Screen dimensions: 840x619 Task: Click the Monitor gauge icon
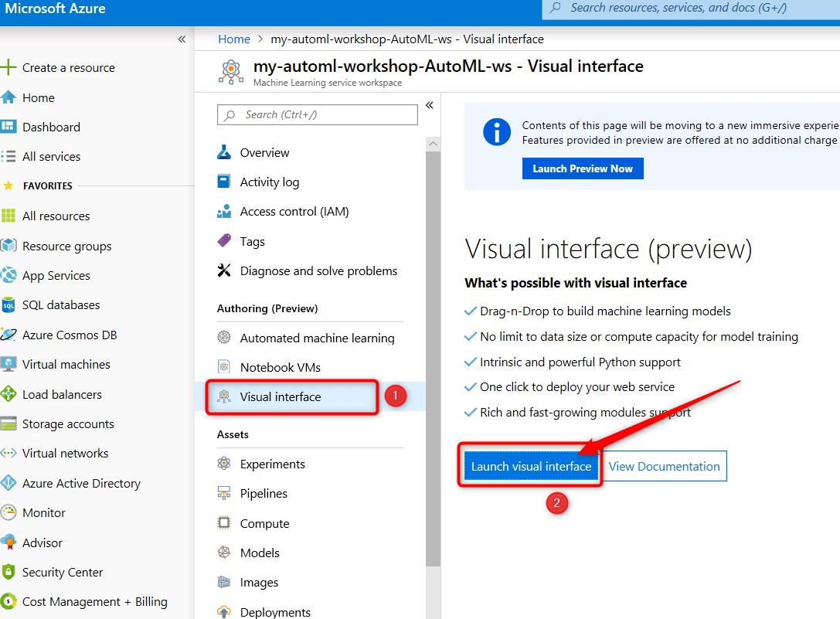click(x=8, y=513)
